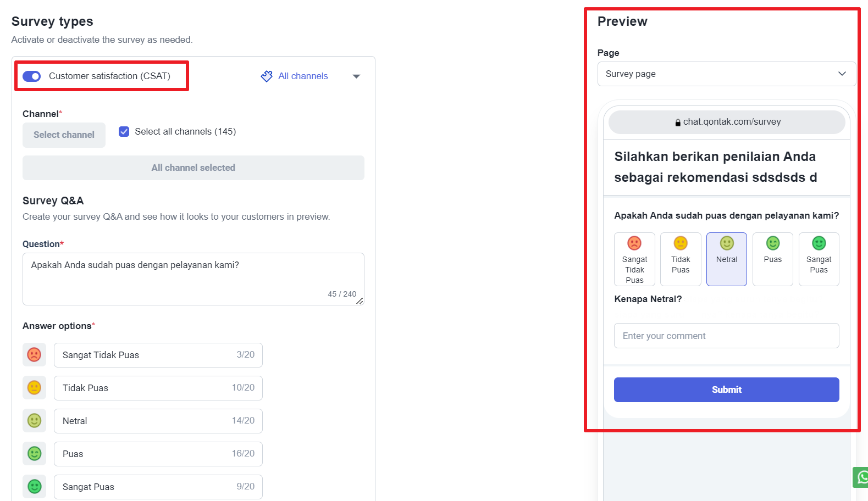Uncheck Select all channels checkbox
Viewport: 868px width, 501px height.
pos(124,132)
